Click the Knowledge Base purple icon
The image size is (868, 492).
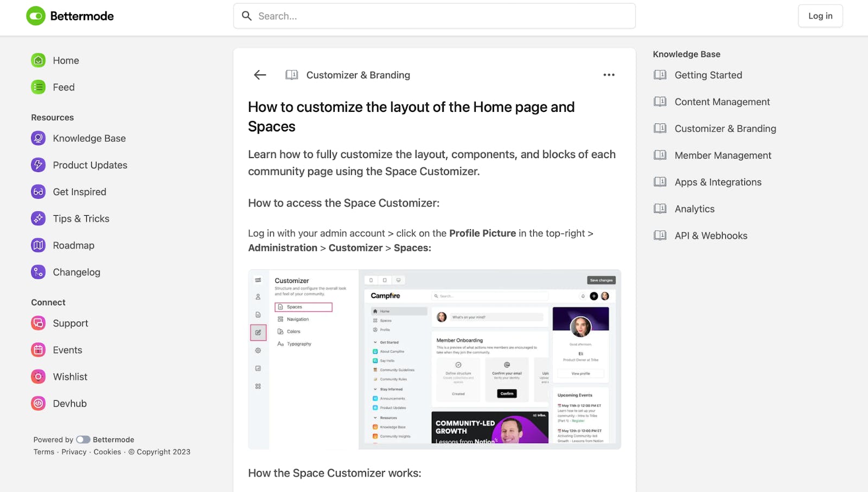(x=39, y=138)
